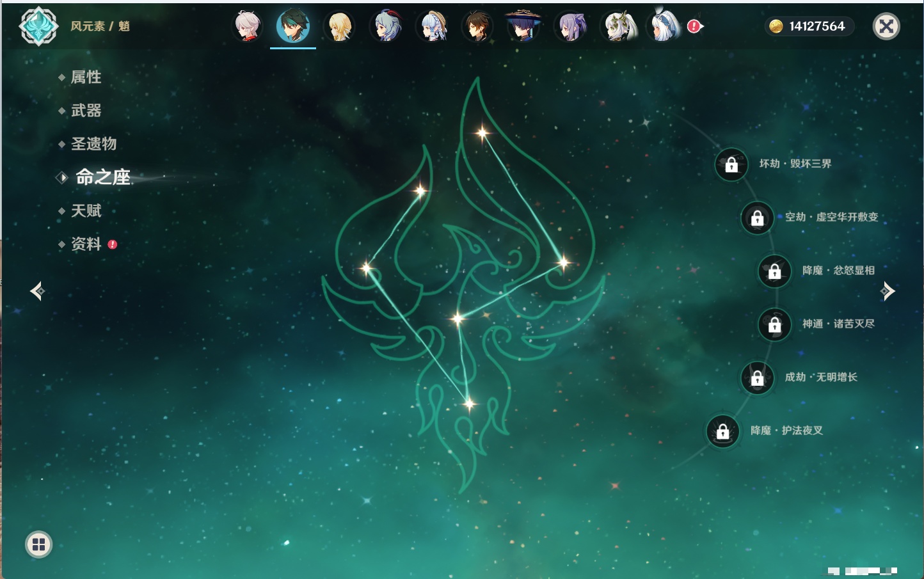924x579 pixels.
Task: Close the character screen with the X
Action: pos(886,26)
